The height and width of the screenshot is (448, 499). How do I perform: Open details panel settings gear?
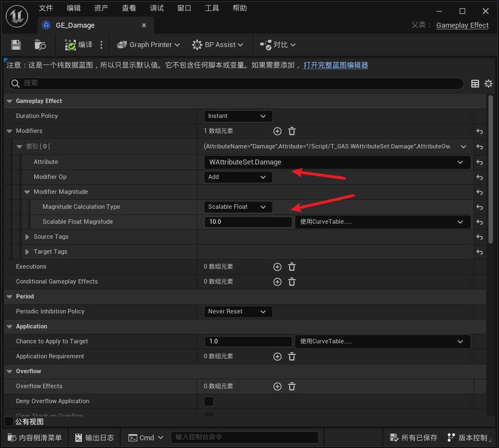click(x=488, y=84)
